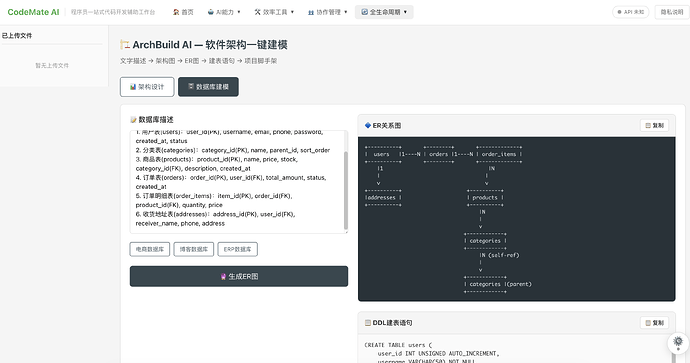
Task: Select the 博客数据库 template
Action: [194, 249]
